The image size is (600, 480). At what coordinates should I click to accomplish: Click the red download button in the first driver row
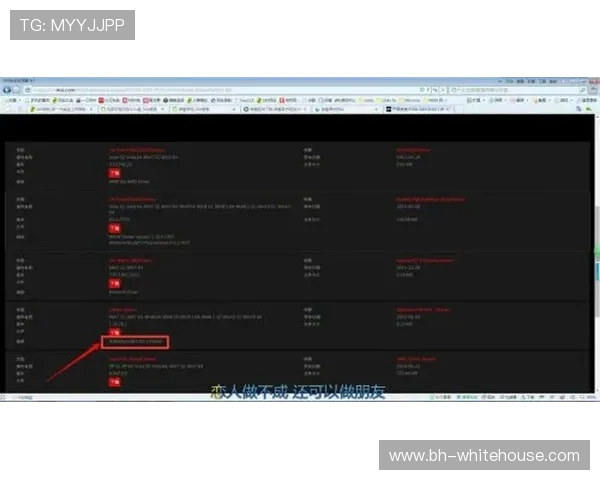(113, 173)
